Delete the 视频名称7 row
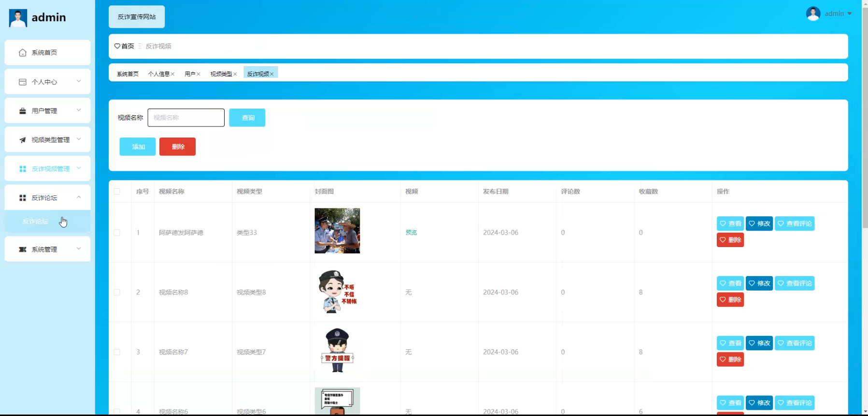The image size is (868, 416). click(730, 360)
